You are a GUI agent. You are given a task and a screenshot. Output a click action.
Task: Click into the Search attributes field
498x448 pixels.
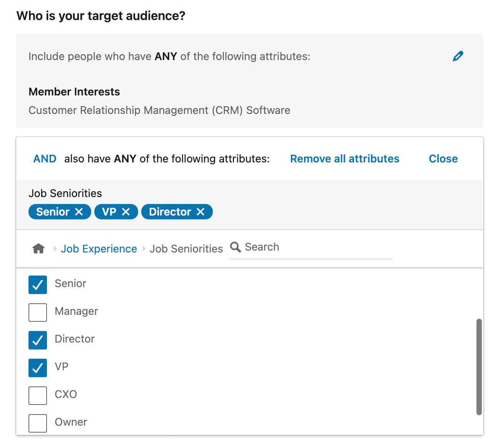316,247
